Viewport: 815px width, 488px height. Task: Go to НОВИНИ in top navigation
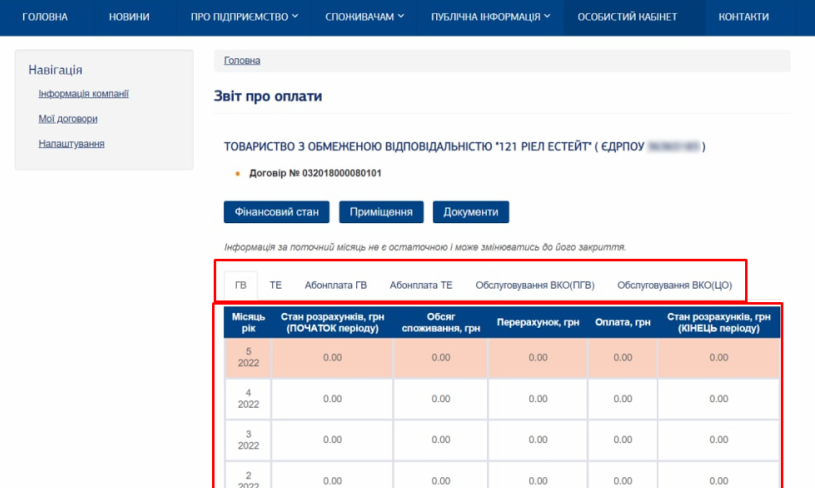129,17
